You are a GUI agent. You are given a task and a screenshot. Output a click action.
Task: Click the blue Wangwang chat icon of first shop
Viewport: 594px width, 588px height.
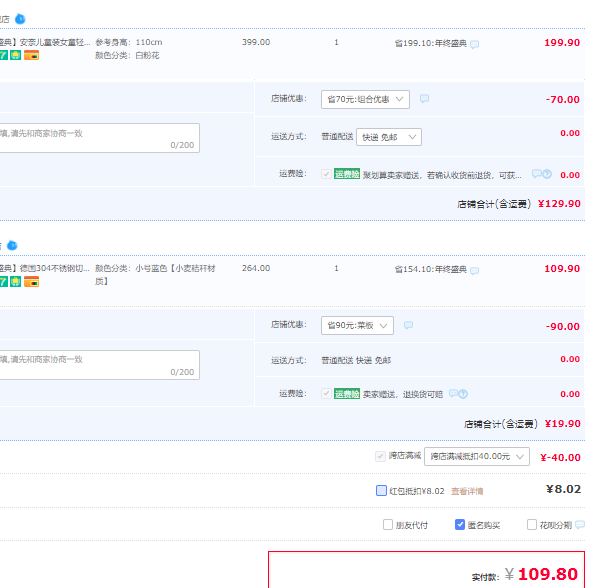pos(20,19)
